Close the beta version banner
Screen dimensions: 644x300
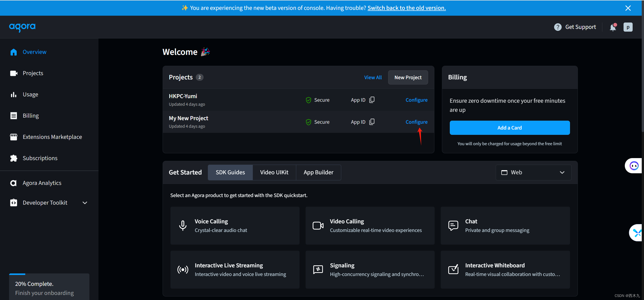pos(628,8)
